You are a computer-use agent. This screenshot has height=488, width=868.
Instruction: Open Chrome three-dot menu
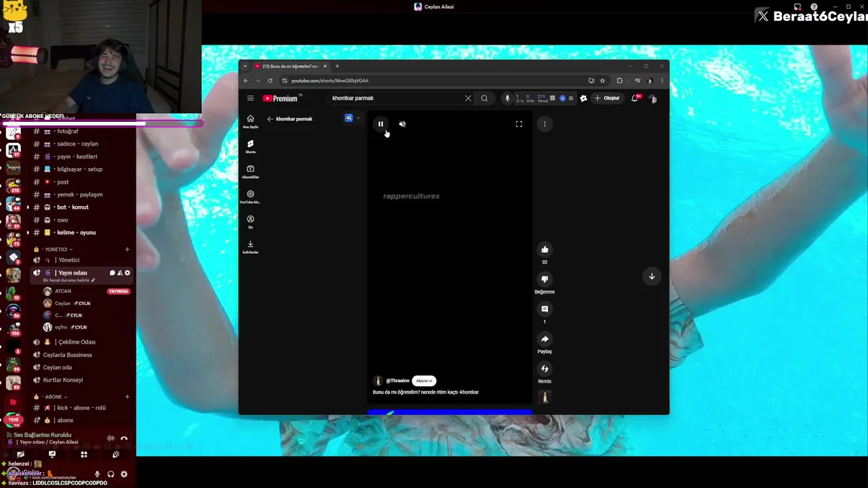point(662,81)
